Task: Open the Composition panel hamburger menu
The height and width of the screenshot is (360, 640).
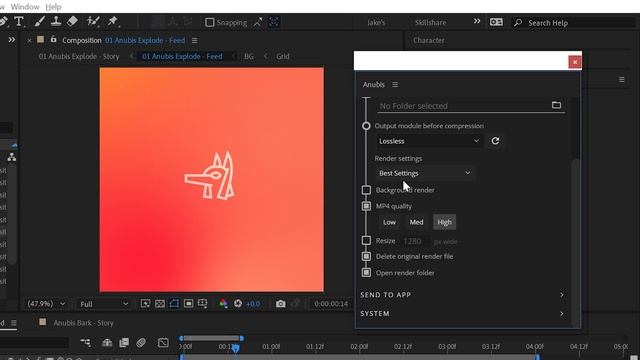Action: [195, 40]
